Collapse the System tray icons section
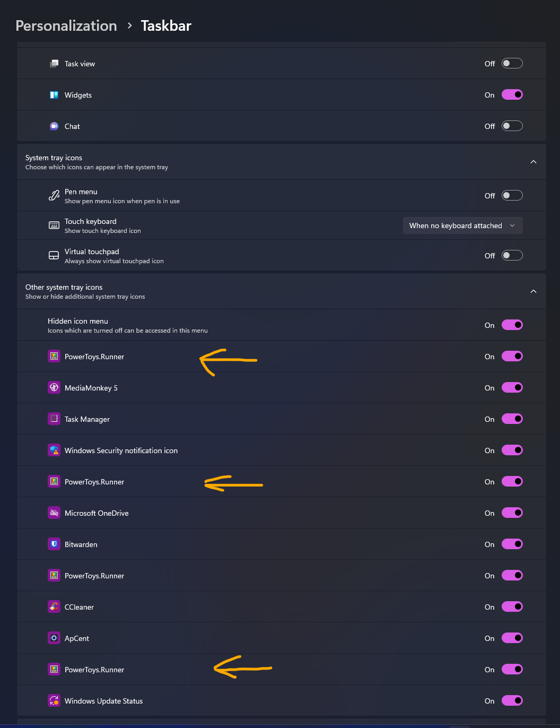Viewport: 560px width, 728px height. pyautogui.click(x=533, y=162)
